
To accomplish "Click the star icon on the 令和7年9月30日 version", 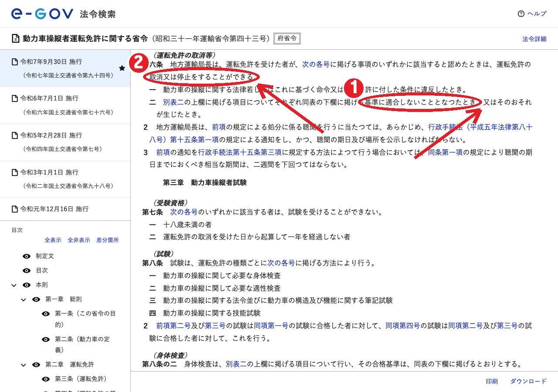I will (122, 68).
